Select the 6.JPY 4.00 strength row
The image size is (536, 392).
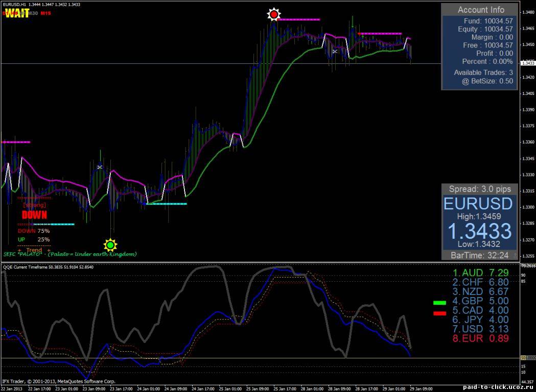tap(481, 320)
